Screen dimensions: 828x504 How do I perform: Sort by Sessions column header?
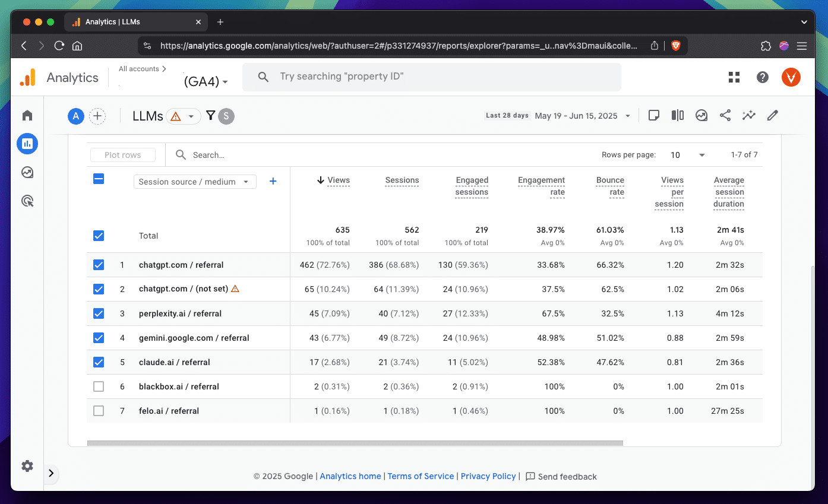pos(402,180)
